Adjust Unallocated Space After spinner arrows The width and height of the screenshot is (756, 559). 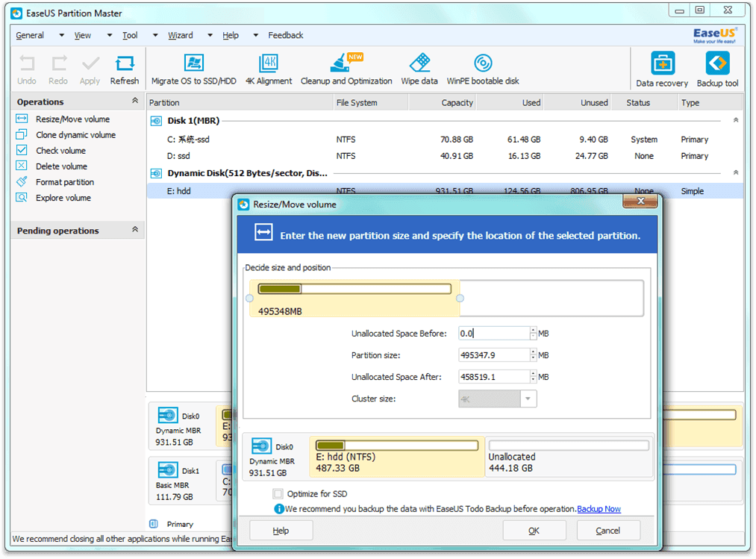click(534, 377)
